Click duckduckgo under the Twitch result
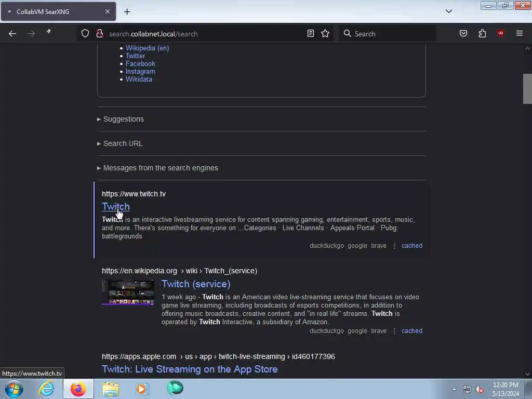The image size is (532, 399). (x=327, y=246)
